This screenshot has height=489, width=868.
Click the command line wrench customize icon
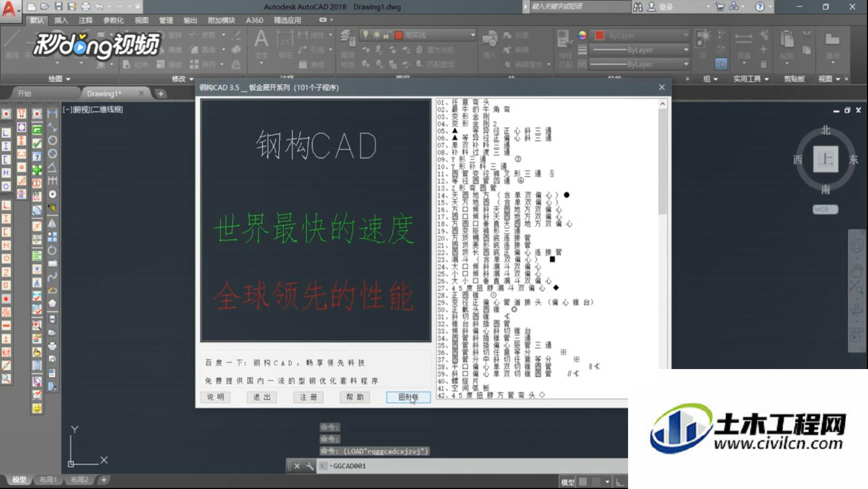click(x=309, y=466)
